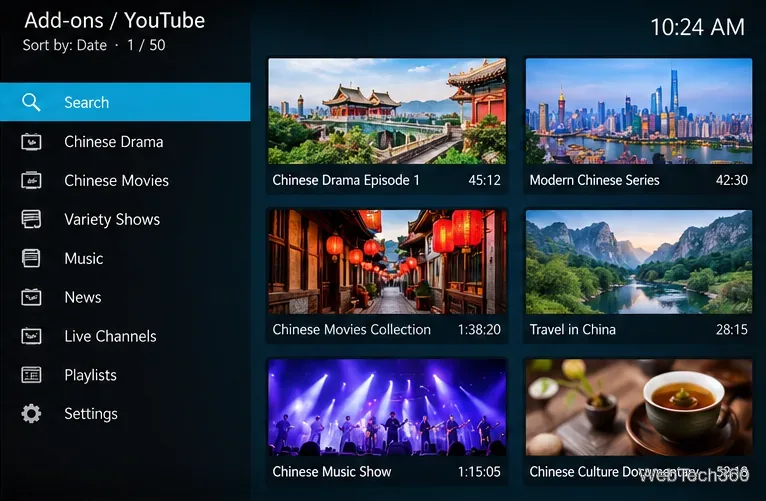Click the title 'Chinese Movies Collection'
766x501 pixels.
(x=352, y=330)
